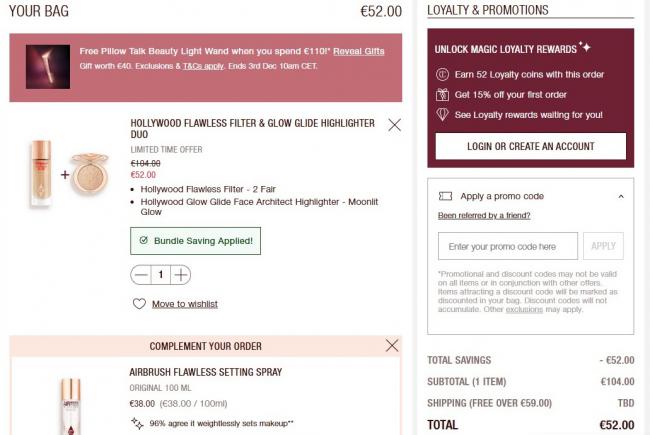Click the diamond Loyalty rewards icon

pos(443,114)
